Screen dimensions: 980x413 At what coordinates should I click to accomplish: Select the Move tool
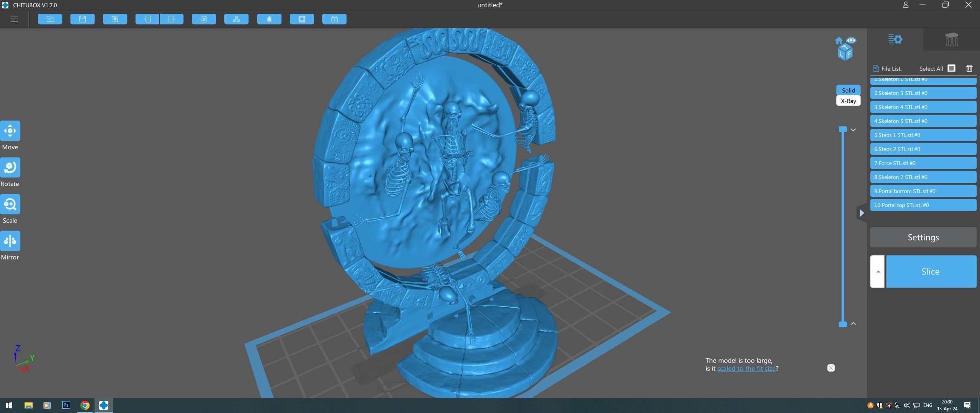pyautogui.click(x=10, y=131)
